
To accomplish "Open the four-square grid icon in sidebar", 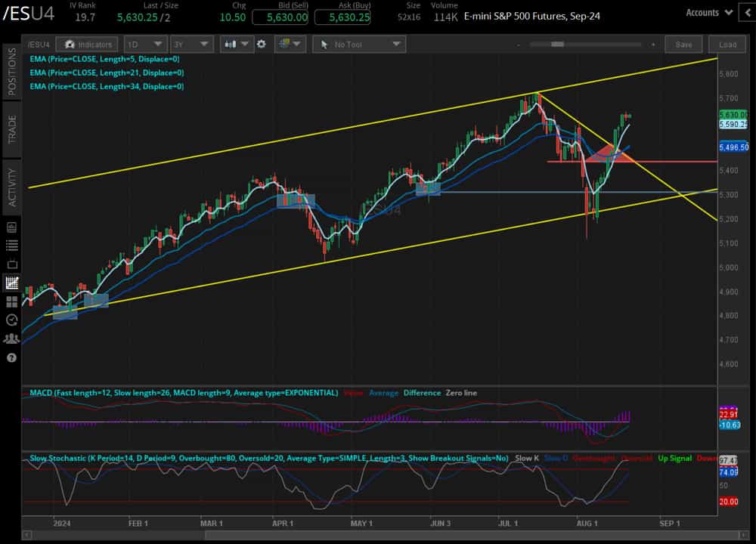I will coord(11,302).
